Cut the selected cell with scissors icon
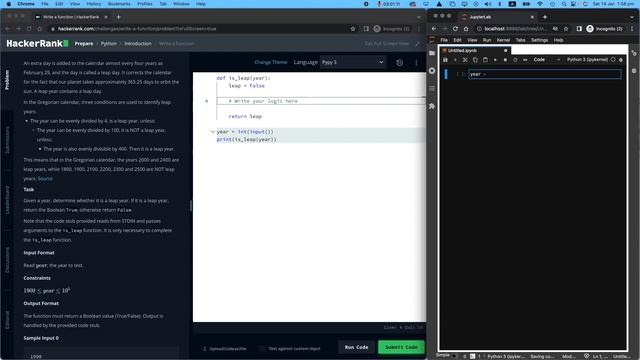 click(465, 60)
